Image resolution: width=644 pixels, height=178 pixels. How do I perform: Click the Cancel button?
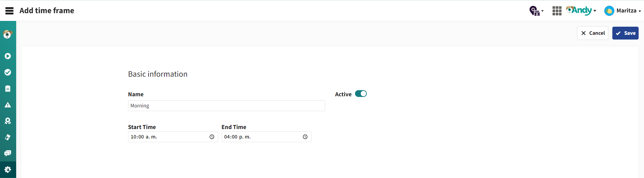tap(592, 33)
